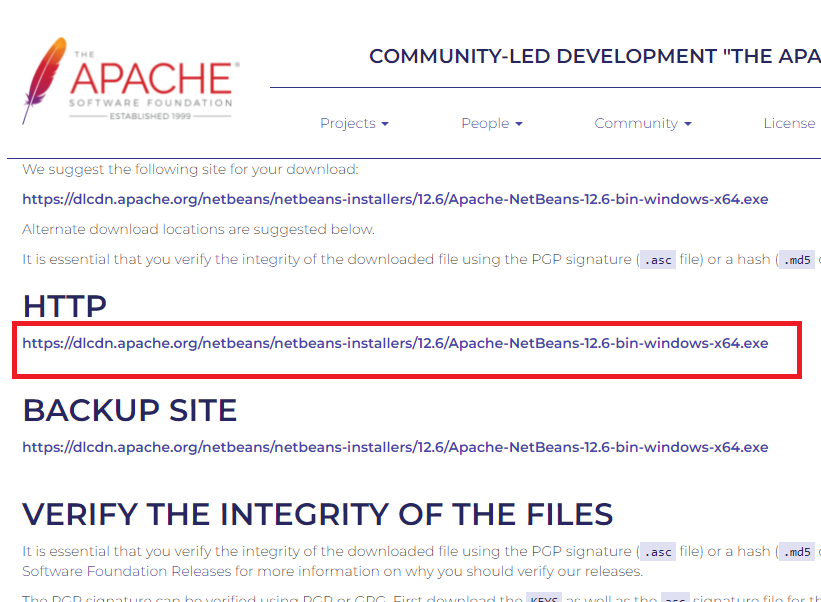The width and height of the screenshot is (821, 602).
Task: Click the HTTP section NetBeans download link
Action: [395, 343]
